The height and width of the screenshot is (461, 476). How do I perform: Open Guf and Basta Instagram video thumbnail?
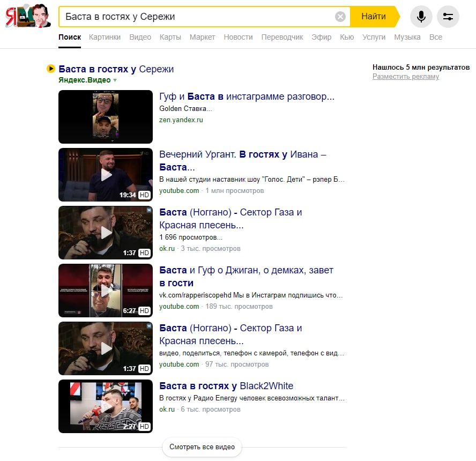[106, 116]
